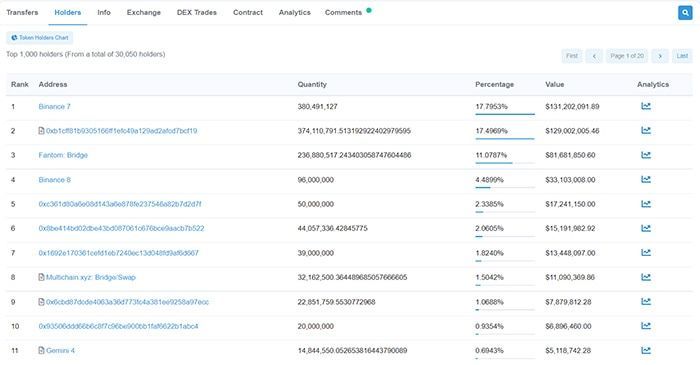The image size is (700, 365).
Task: Open analytics chart icon for Multichain Bridge/Swap
Action: coord(646,277)
